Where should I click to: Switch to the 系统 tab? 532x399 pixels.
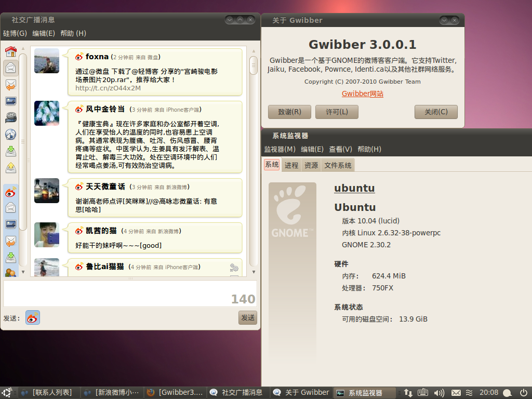click(x=272, y=165)
